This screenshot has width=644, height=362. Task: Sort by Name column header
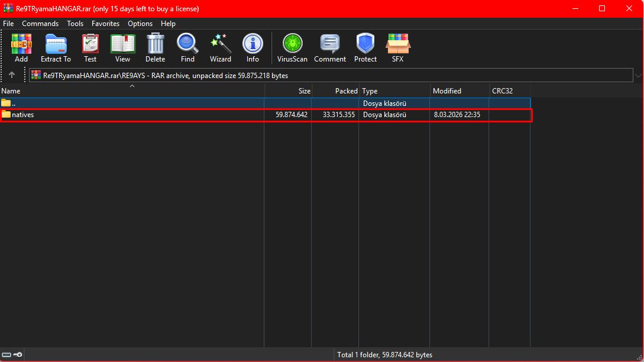[x=132, y=91]
